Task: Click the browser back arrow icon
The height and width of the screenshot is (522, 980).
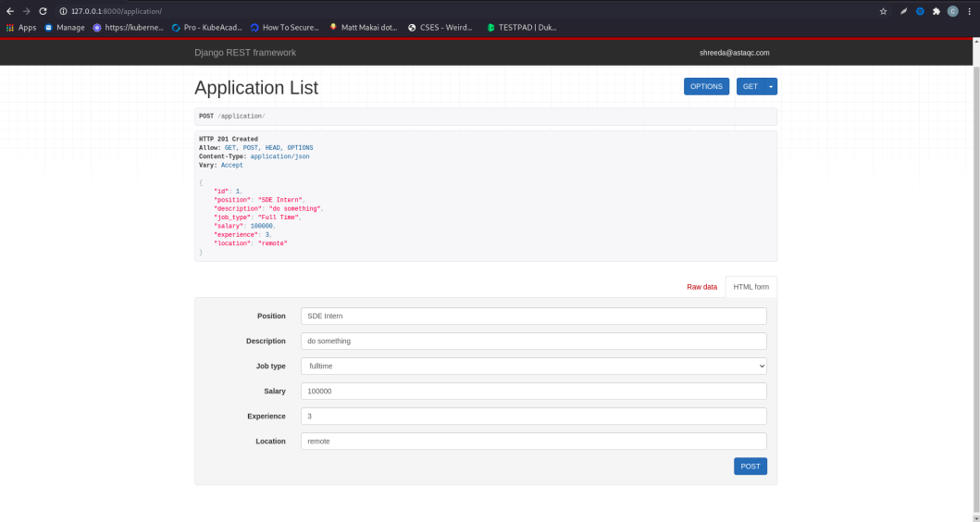Action: tap(10, 11)
